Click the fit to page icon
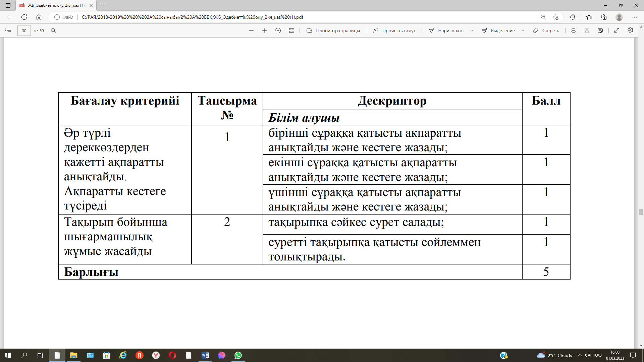Screen dimensions: 644x362 (x=291, y=31)
